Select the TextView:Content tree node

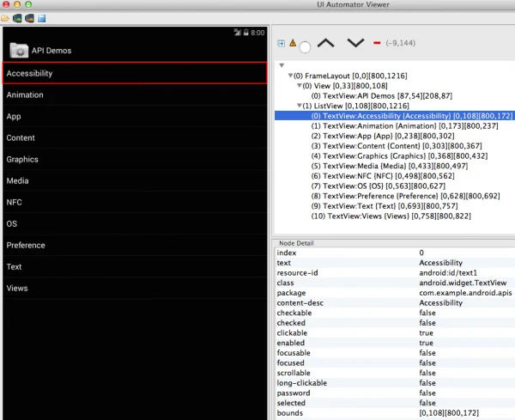397,146
